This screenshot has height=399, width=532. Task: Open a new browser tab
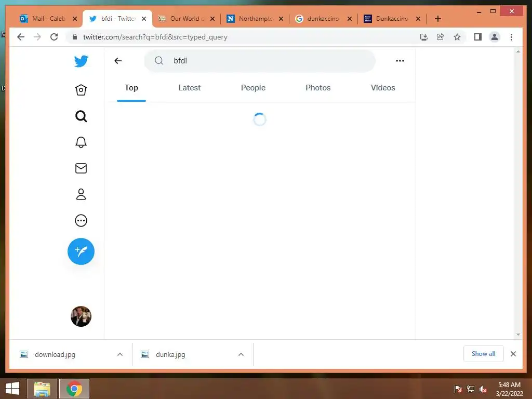click(x=438, y=19)
